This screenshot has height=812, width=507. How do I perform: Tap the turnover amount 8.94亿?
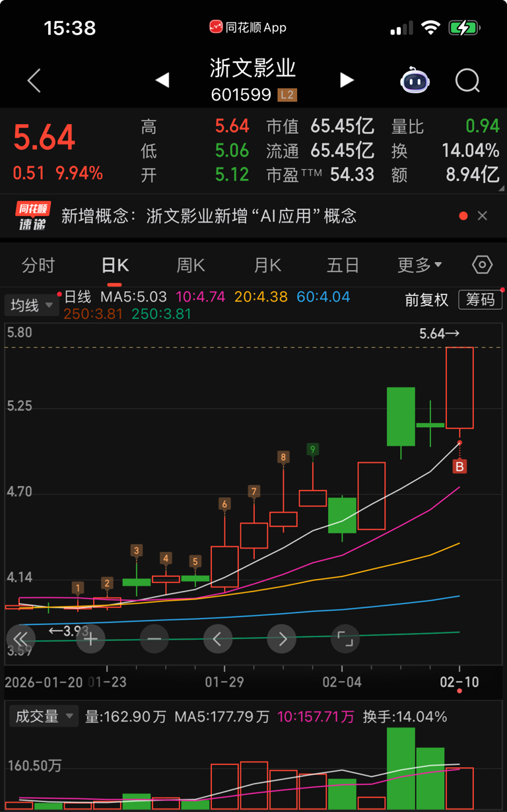pos(472,175)
